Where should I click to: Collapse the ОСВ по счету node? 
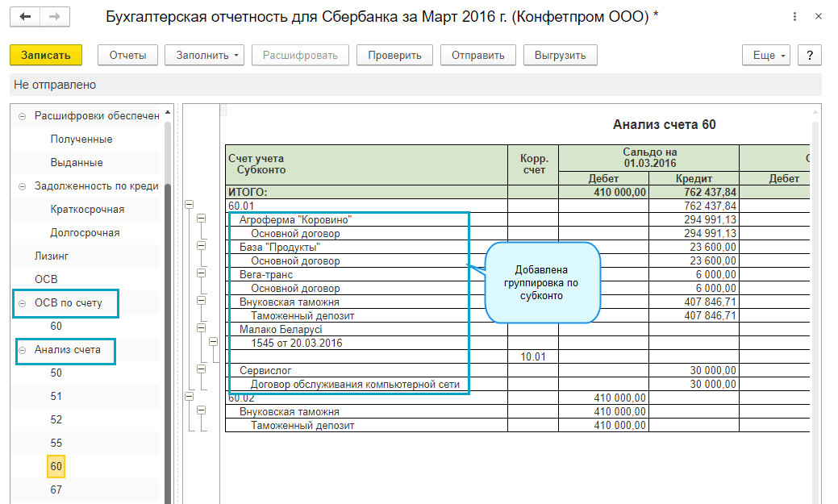click(x=22, y=303)
